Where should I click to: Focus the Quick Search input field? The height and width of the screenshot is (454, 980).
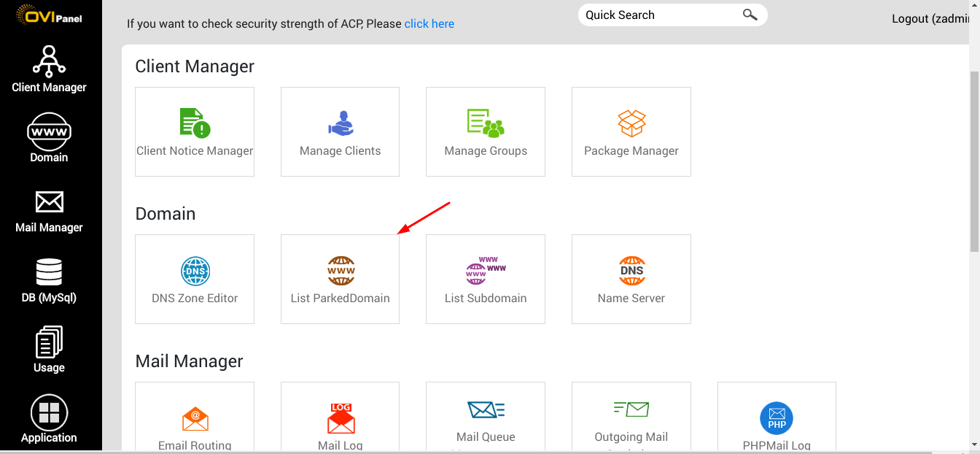(660, 15)
